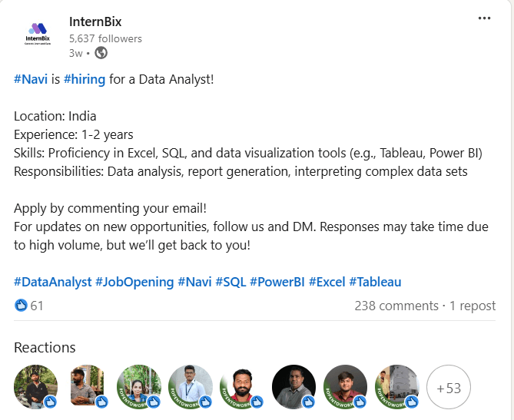514x420 pixels.
Task: Open the first reactor's profile photo in forest
Action: tap(36, 387)
